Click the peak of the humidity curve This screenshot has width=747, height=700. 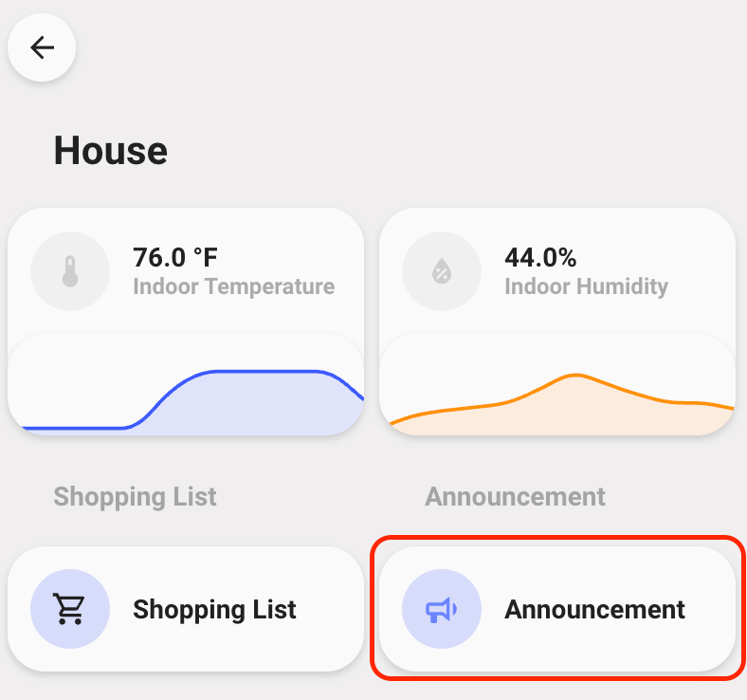point(574,376)
